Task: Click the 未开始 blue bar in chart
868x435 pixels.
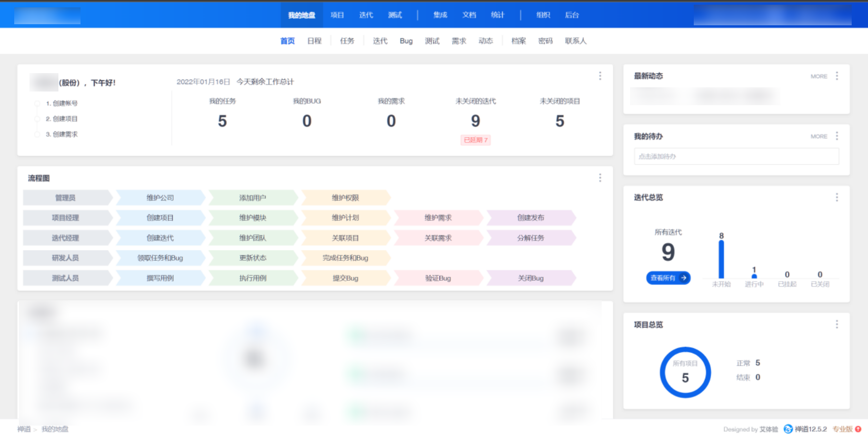Action: [721, 259]
